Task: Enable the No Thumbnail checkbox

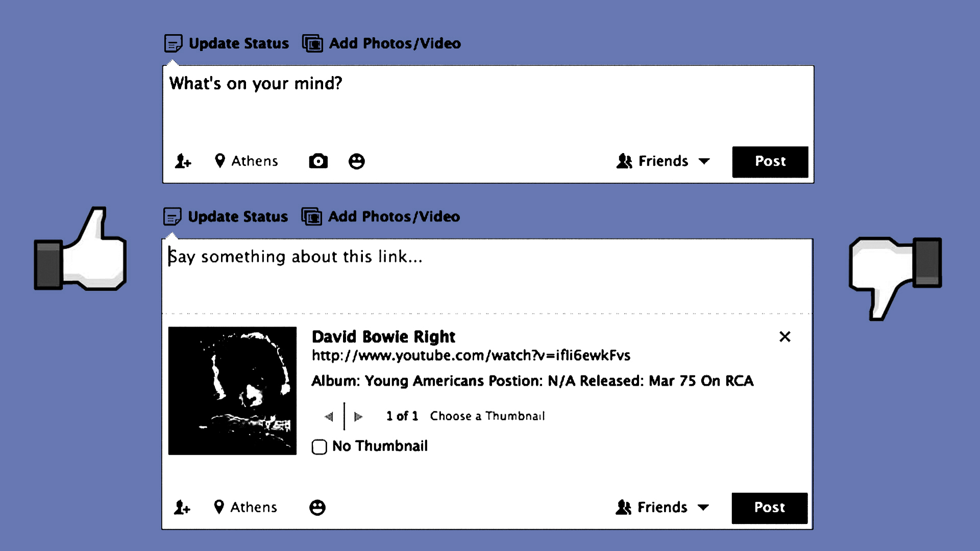Action: (x=320, y=447)
